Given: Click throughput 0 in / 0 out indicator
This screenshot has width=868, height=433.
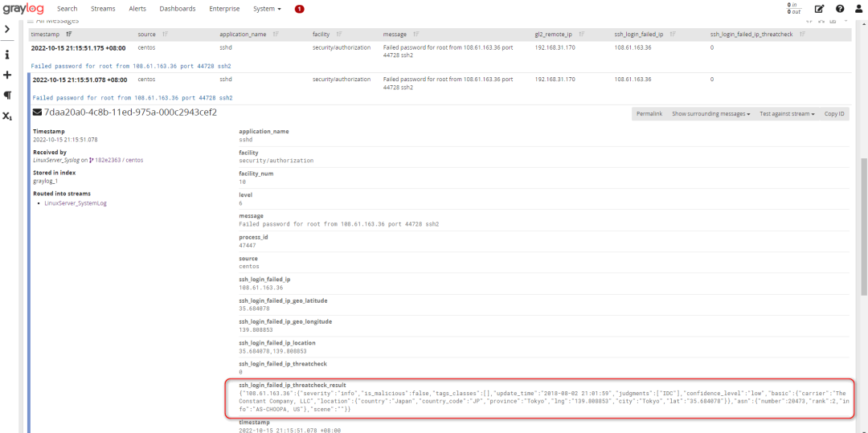Looking at the screenshot, I should coord(794,8).
